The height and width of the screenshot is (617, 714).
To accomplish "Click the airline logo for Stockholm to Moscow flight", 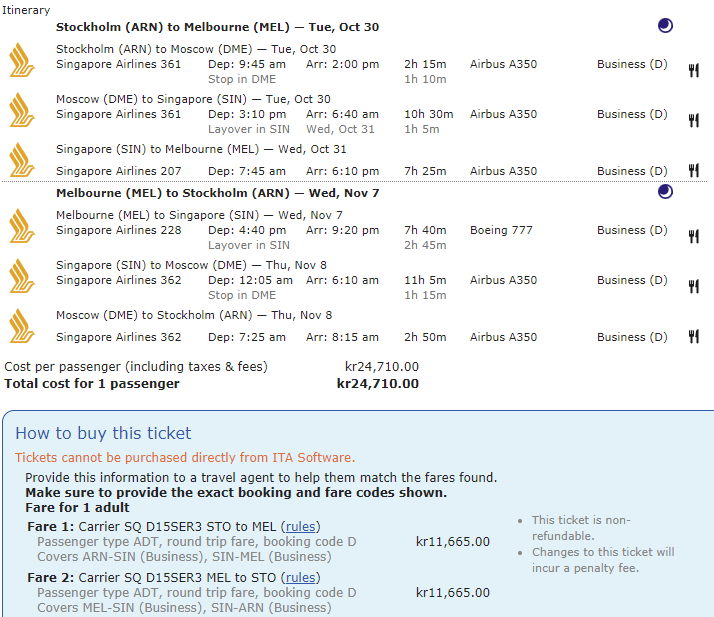I will (21, 58).
